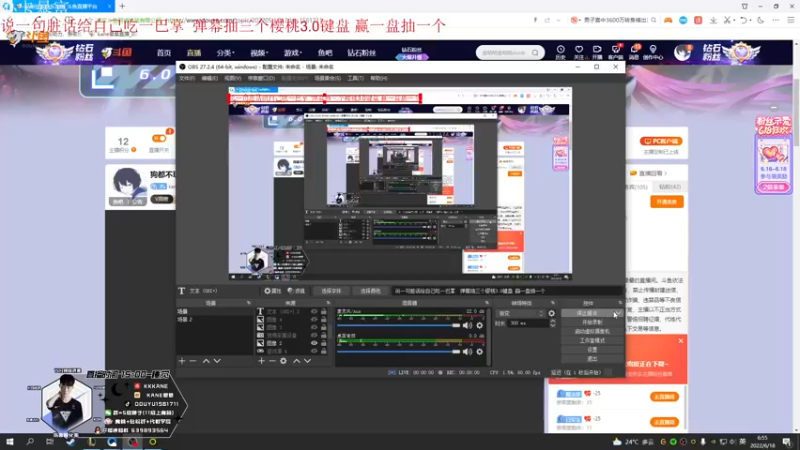Remove selected source with minus icon

click(x=272, y=361)
